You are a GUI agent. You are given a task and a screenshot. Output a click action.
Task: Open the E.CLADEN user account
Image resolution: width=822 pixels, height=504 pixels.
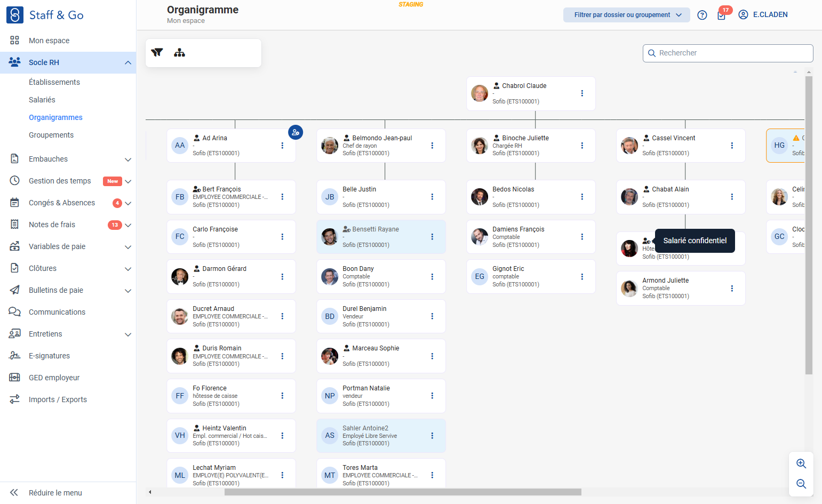pyautogui.click(x=763, y=15)
